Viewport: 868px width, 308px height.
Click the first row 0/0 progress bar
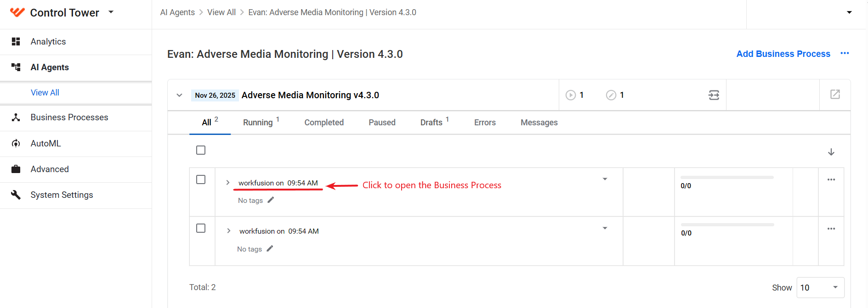(727, 177)
